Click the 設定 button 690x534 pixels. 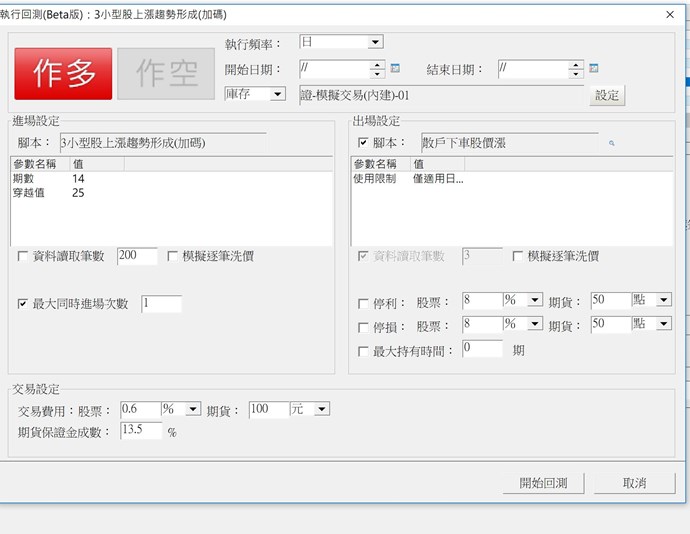(607, 95)
